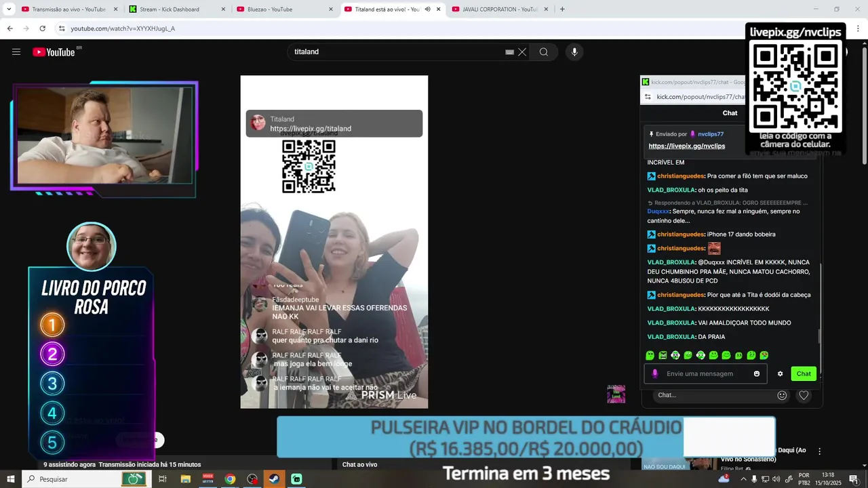
Task: Open a new browser tab
Action: point(562,9)
